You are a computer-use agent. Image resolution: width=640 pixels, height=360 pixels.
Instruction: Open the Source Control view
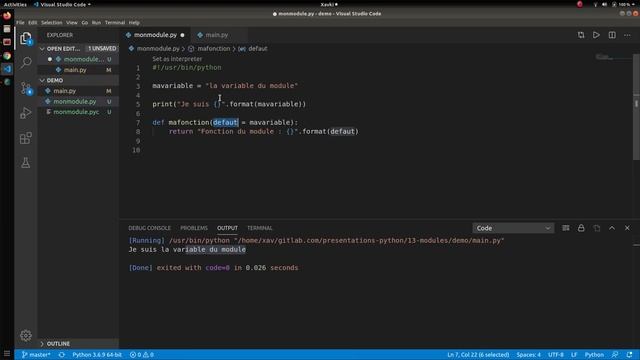pyautogui.click(x=26, y=88)
